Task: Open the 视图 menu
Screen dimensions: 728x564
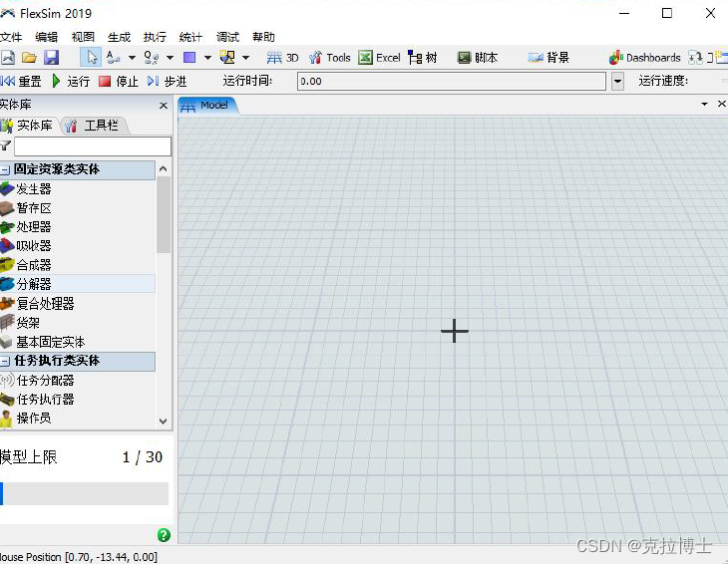Action: tap(83, 37)
